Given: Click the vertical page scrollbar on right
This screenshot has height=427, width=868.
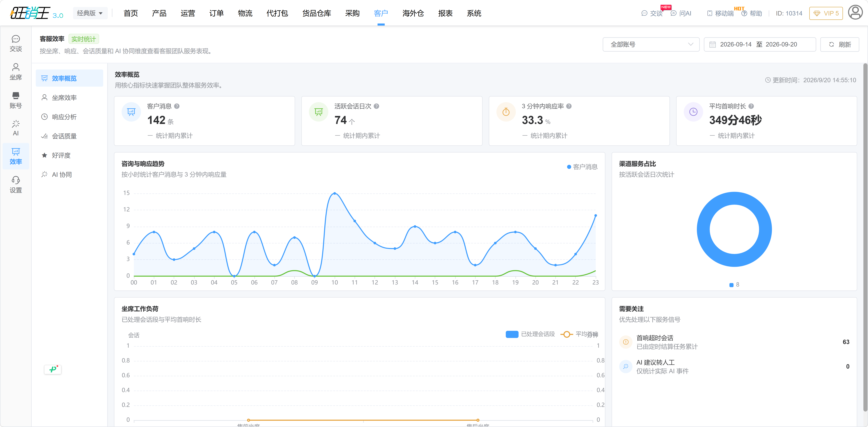Looking at the screenshot, I should (x=865, y=237).
